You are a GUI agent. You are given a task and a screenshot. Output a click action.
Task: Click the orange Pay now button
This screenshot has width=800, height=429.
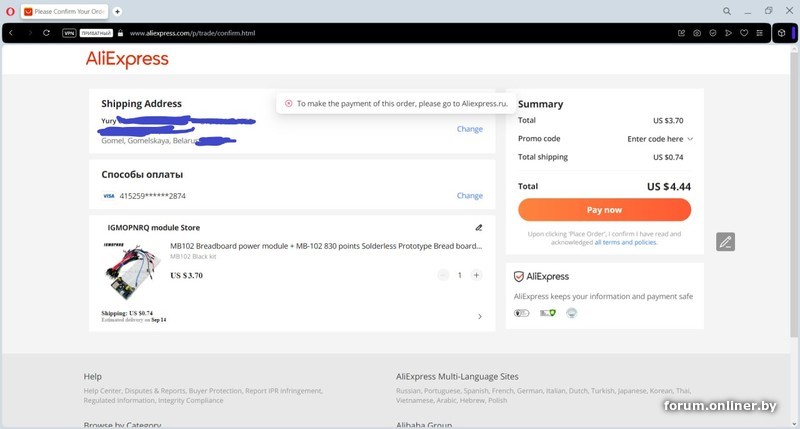[x=605, y=210]
